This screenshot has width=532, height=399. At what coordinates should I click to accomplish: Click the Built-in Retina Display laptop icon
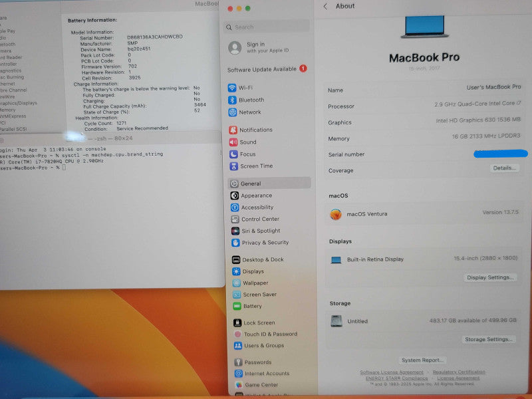point(336,260)
